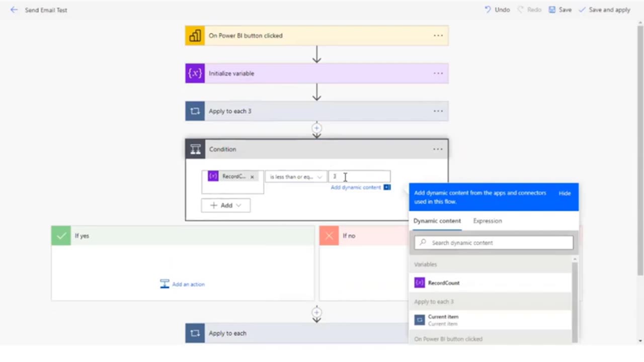This screenshot has height=362, width=644.
Task: Click the If yes branch header
Action: pos(183,236)
